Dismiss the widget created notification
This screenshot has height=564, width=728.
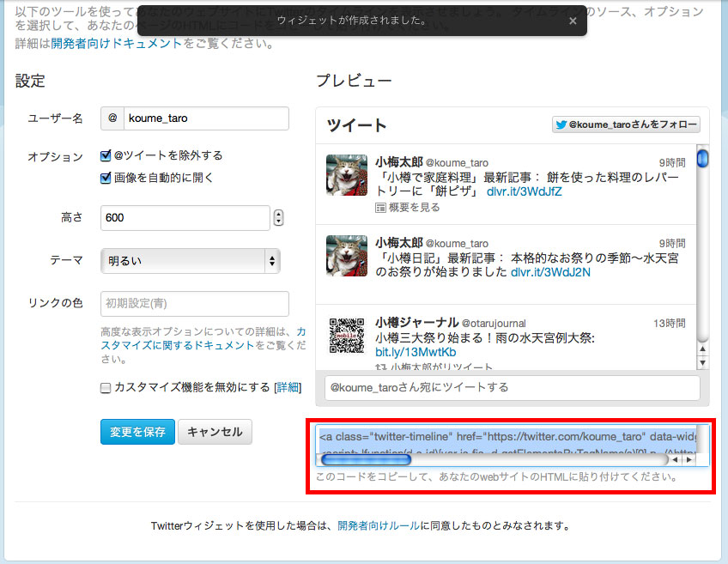pyautogui.click(x=573, y=21)
